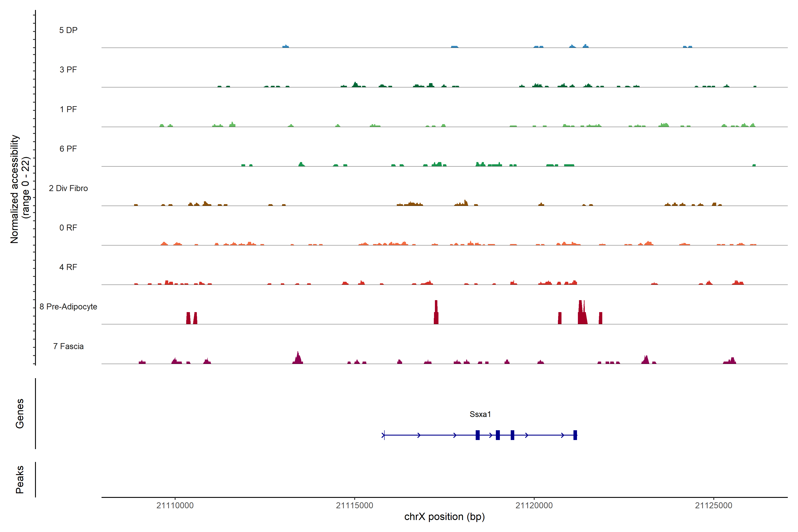Click the 4 RF track label
This screenshot has width=798, height=532.
pos(68,267)
